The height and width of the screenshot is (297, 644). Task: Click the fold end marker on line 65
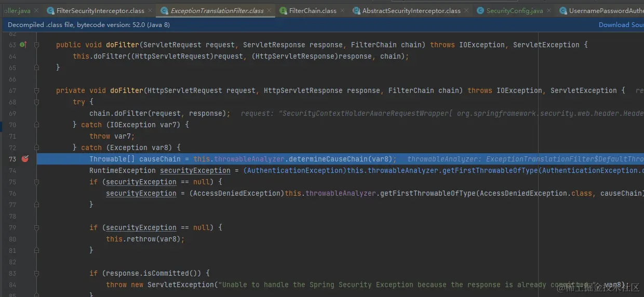[37, 67]
